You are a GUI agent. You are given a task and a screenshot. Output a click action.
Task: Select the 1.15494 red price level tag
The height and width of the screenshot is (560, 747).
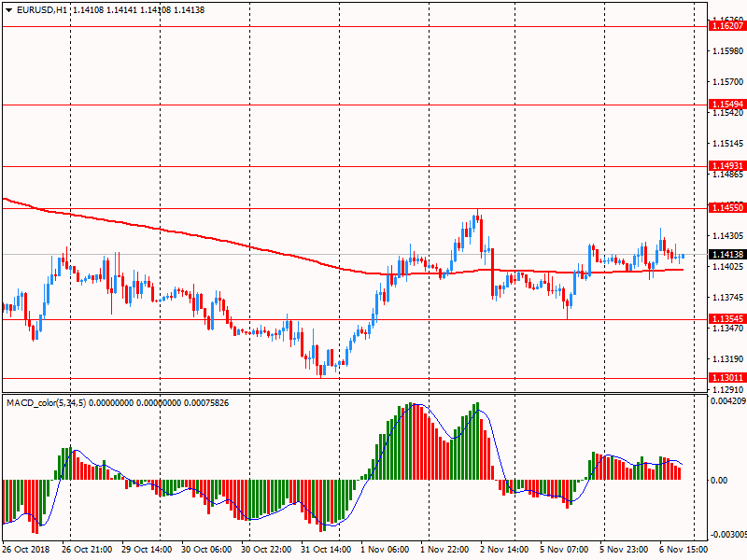click(726, 104)
